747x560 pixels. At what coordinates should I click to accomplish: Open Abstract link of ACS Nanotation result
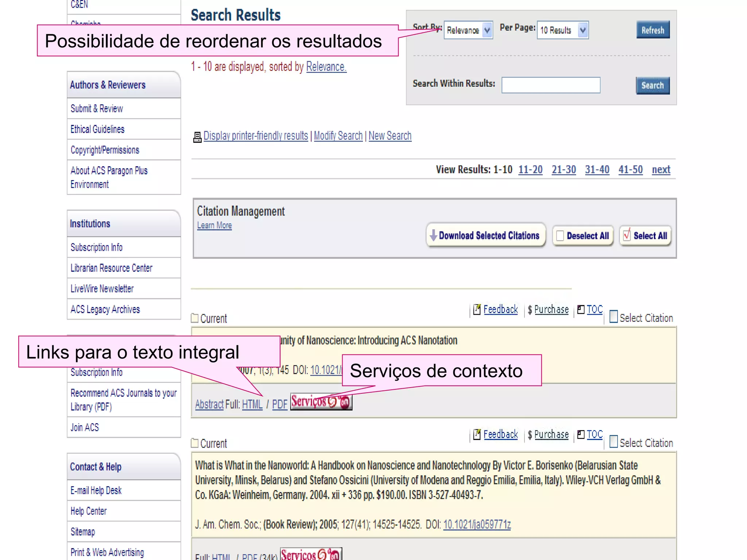pos(209,404)
